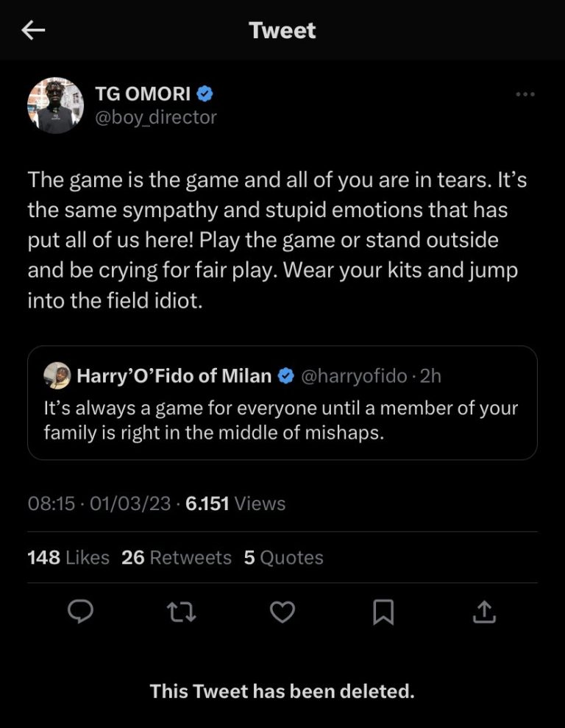The width and height of the screenshot is (565, 728).
Task: Tap the 08:15 · 01/03/23 timestamp
Action: point(99,503)
